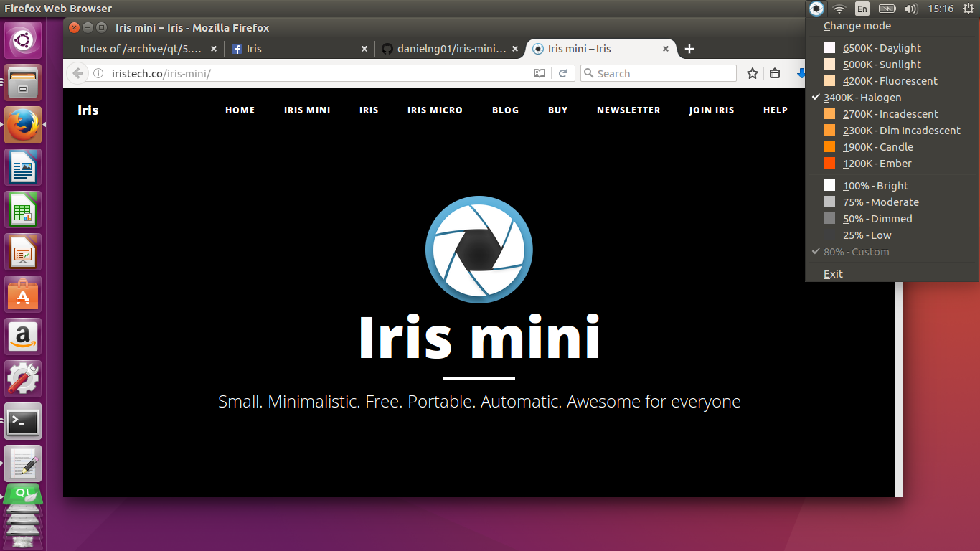
Task: Open the Amazon launcher icon
Action: (23, 337)
